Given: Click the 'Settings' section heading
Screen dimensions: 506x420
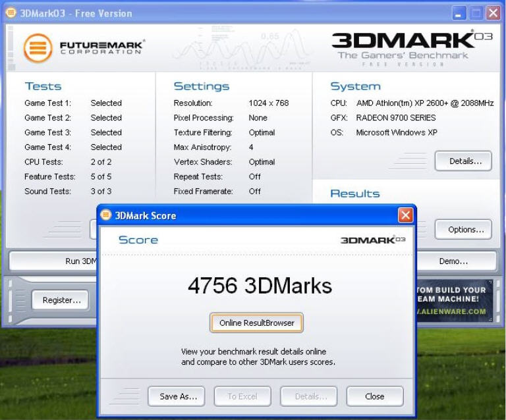Looking at the screenshot, I should pyautogui.click(x=202, y=86).
